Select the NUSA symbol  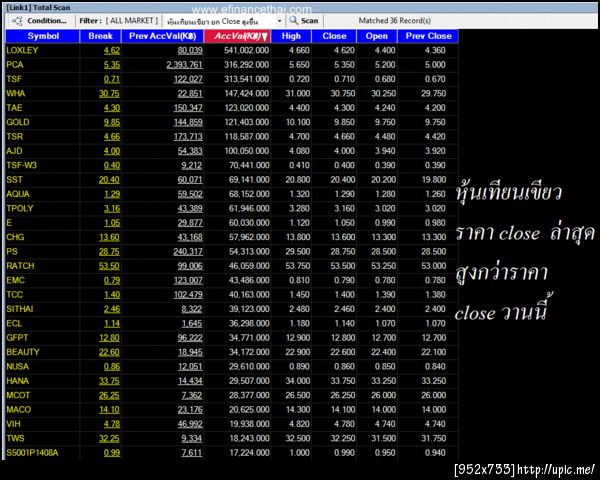coord(18,366)
